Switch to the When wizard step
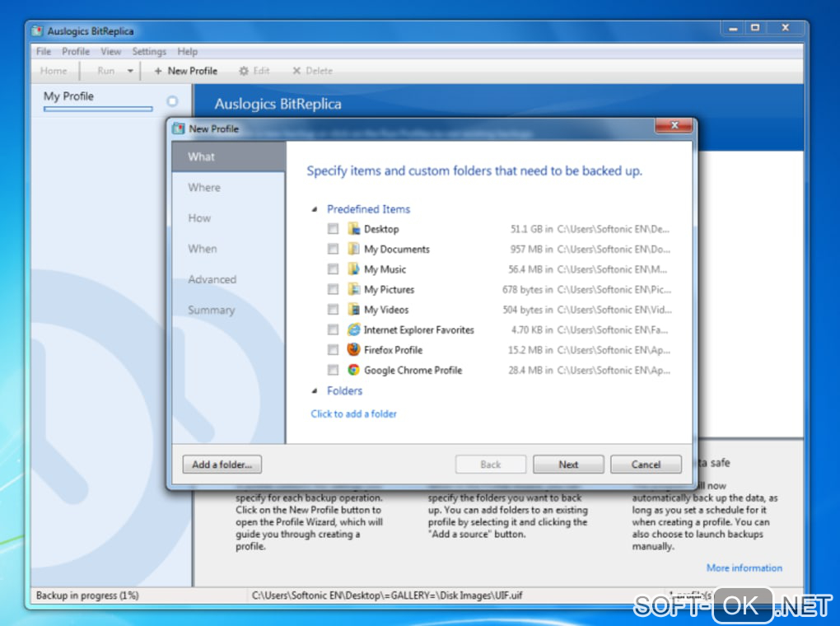The image size is (840, 626). (229, 249)
